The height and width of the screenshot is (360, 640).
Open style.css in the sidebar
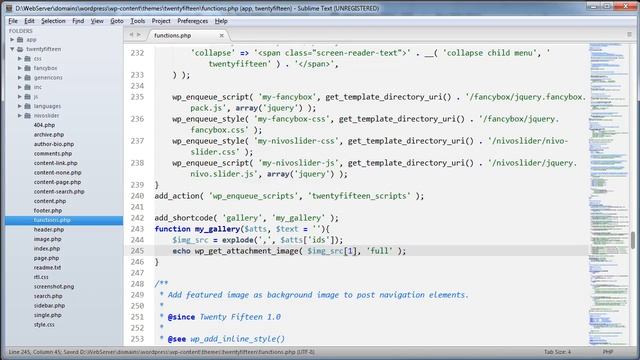(x=44, y=324)
